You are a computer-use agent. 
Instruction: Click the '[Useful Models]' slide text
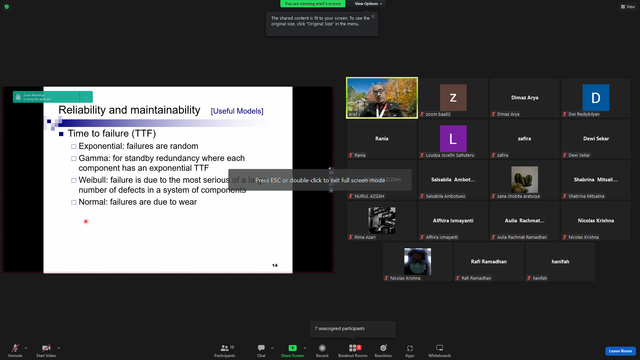(x=237, y=111)
